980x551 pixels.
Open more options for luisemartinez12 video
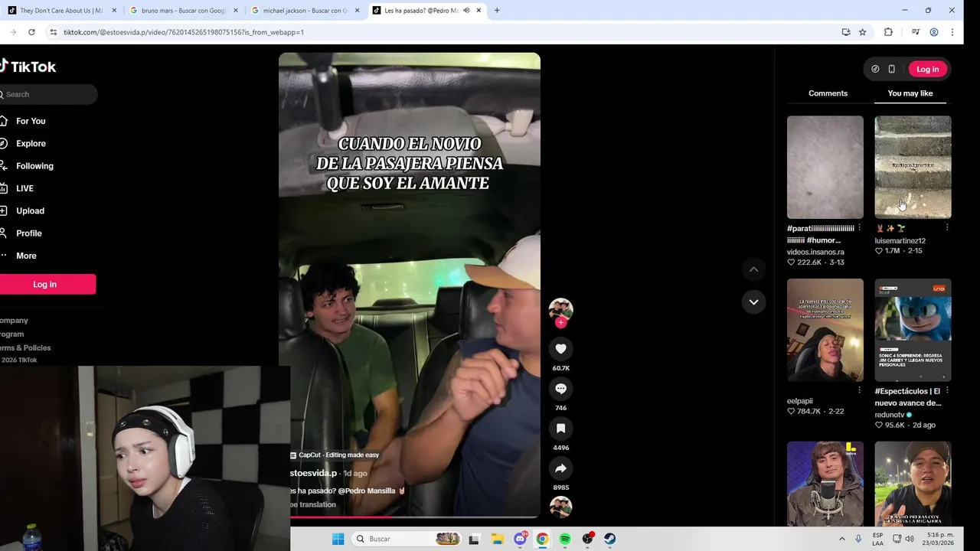coord(947,228)
